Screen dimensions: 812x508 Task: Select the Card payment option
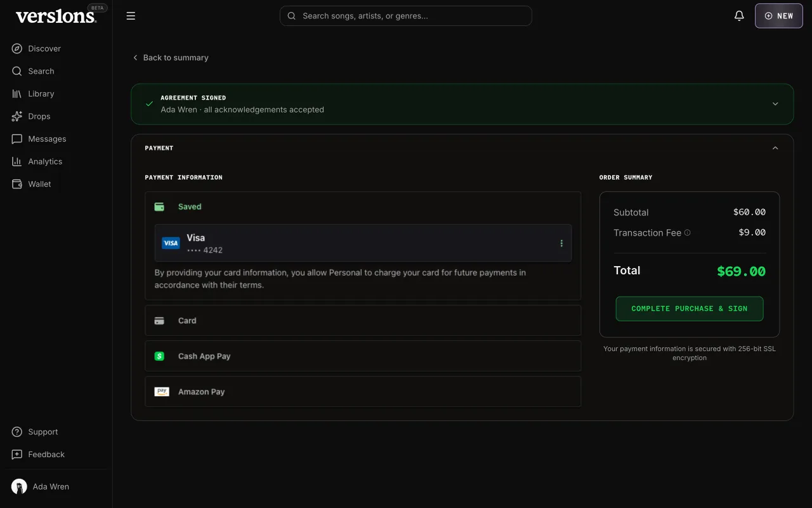pos(363,321)
